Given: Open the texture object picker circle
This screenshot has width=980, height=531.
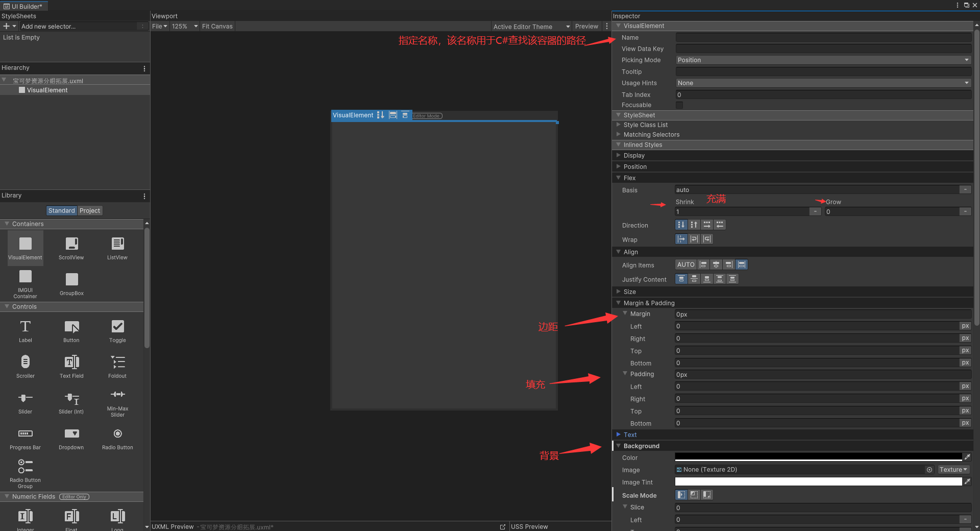Looking at the screenshot, I should pyautogui.click(x=929, y=470).
